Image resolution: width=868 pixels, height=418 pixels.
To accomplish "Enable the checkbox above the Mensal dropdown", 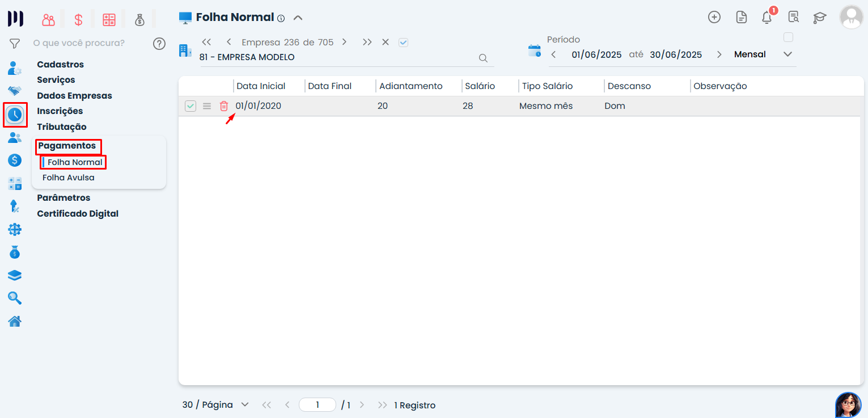I will (788, 37).
